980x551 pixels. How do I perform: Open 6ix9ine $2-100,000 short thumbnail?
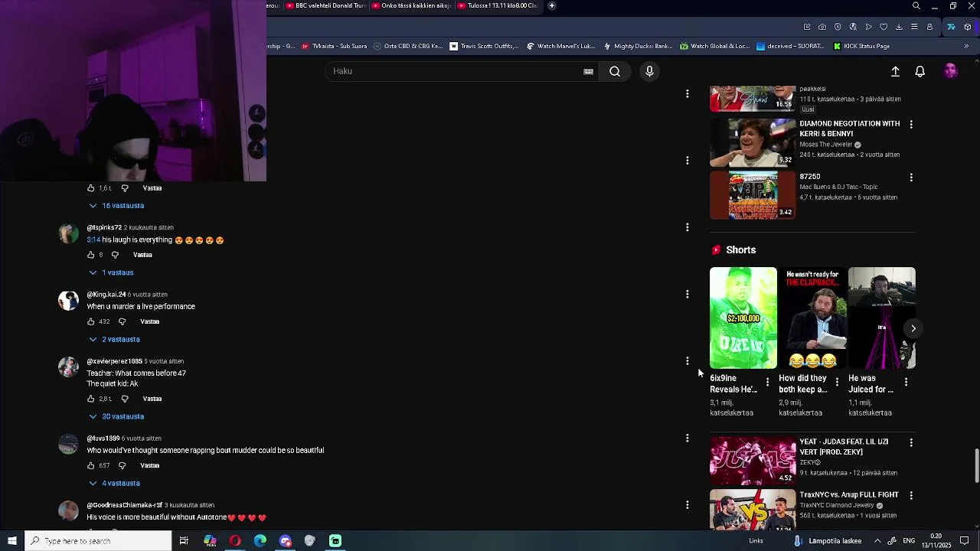pos(743,318)
